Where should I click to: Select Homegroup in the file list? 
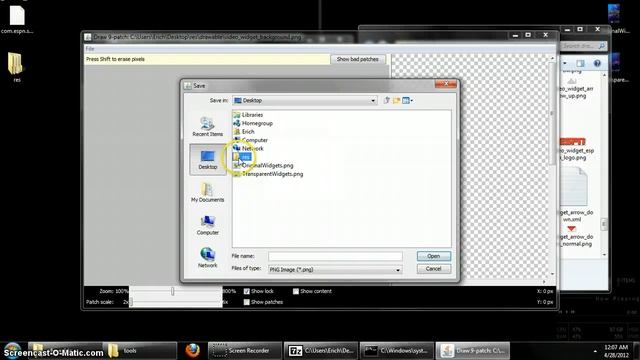pos(253,123)
